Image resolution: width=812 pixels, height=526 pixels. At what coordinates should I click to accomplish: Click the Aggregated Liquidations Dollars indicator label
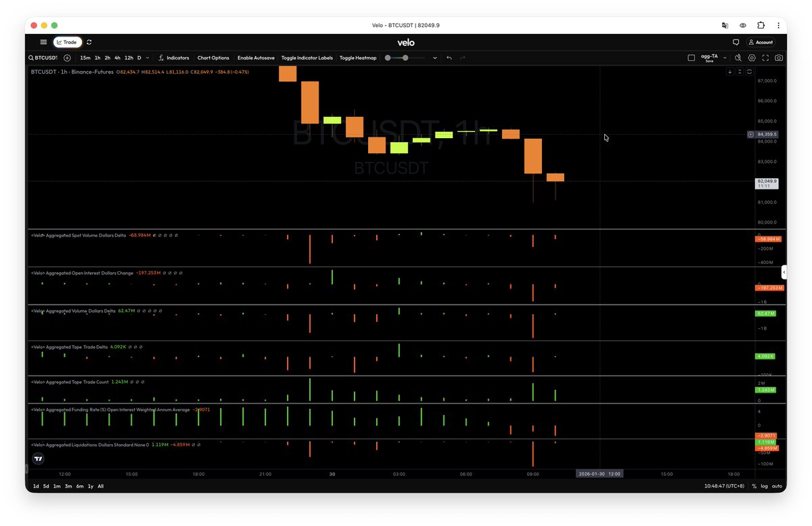pyautogui.click(x=89, y=445)
